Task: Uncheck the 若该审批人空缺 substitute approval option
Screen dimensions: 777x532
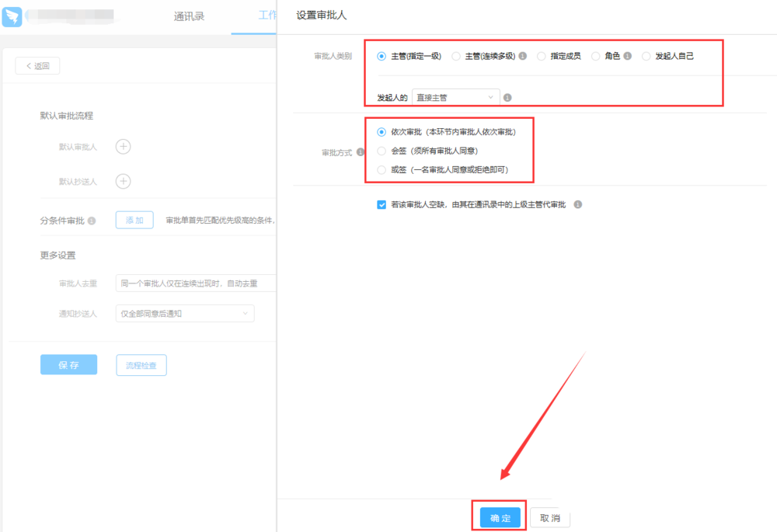Action: (x=381, y=204)
